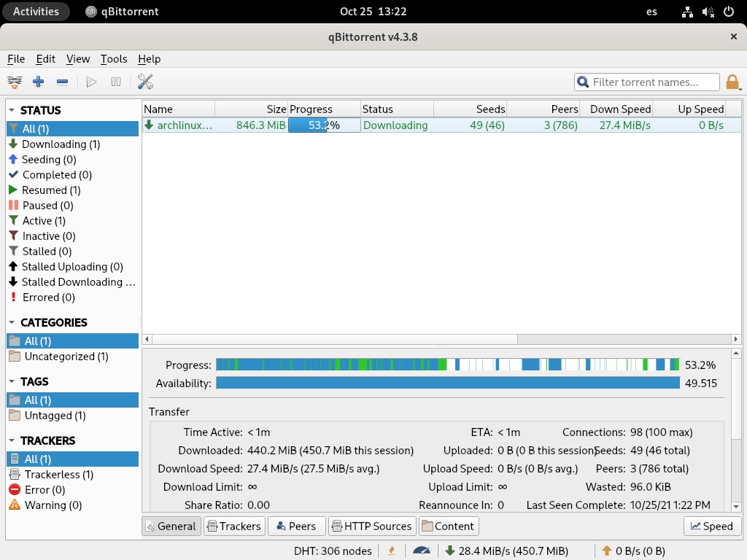Collapse the CATEGORIES section
Image resolution: width=747 pixels, height=560 pixels.
(12, 322)
